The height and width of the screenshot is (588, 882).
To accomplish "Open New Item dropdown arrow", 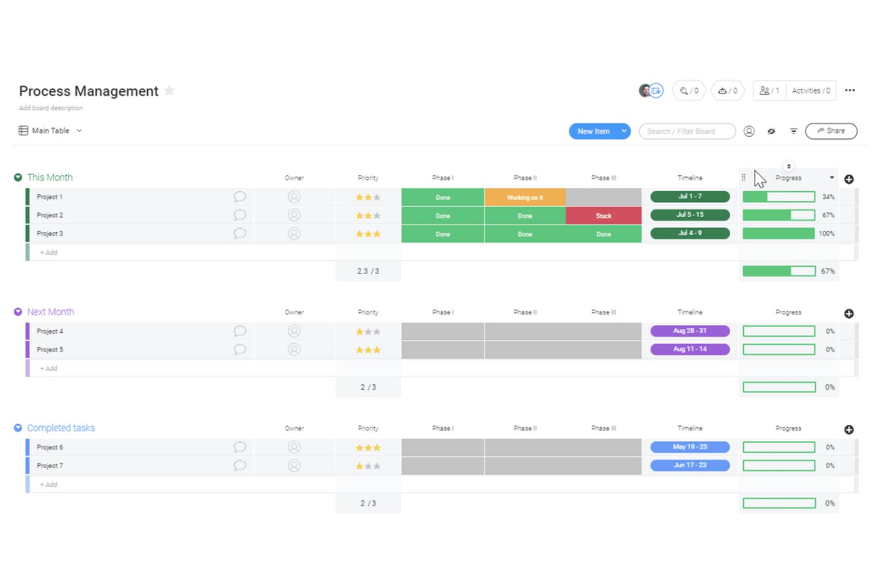I will [624, 131].
